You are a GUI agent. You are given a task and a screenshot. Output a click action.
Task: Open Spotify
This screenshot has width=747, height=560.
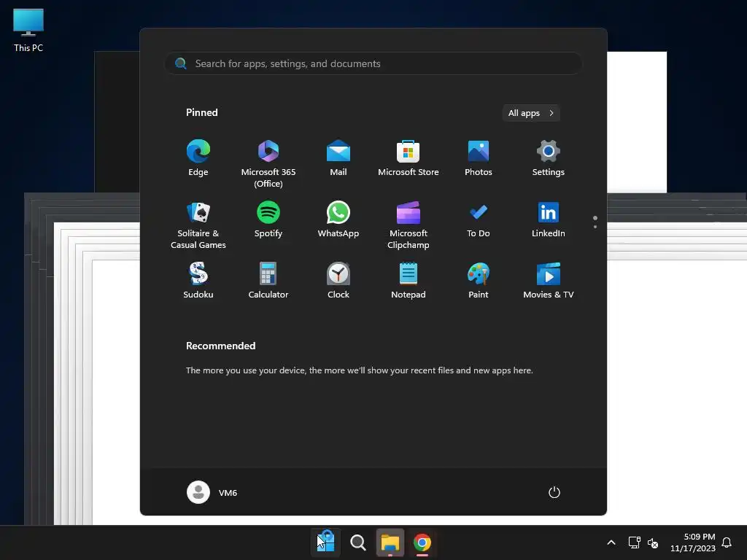[268, 219]
